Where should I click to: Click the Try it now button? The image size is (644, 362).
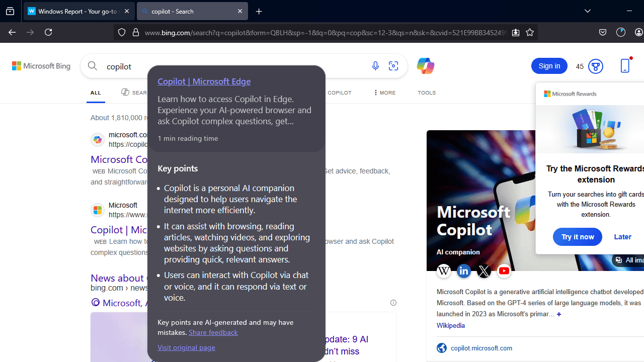(x=577, y=237)
